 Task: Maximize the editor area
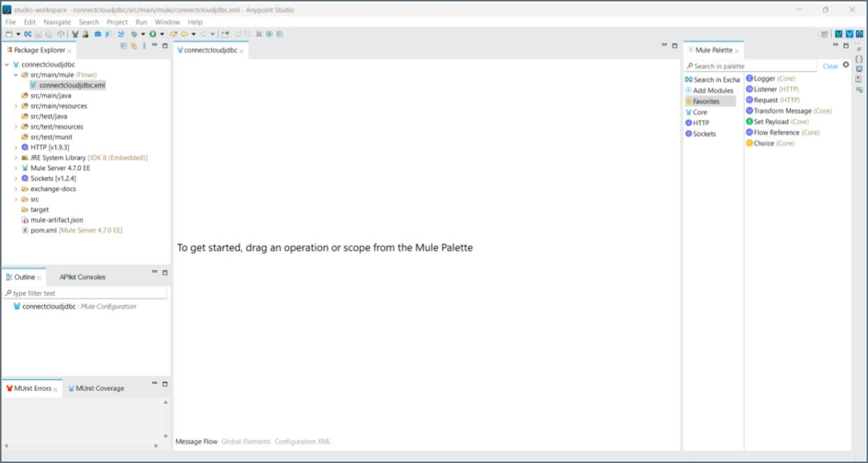click(x=674, y=45)
